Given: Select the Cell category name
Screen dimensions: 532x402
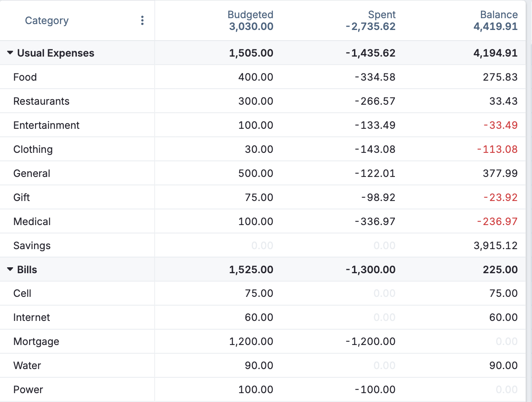Looking at the screenshot, I should click(x=22, y=293).
